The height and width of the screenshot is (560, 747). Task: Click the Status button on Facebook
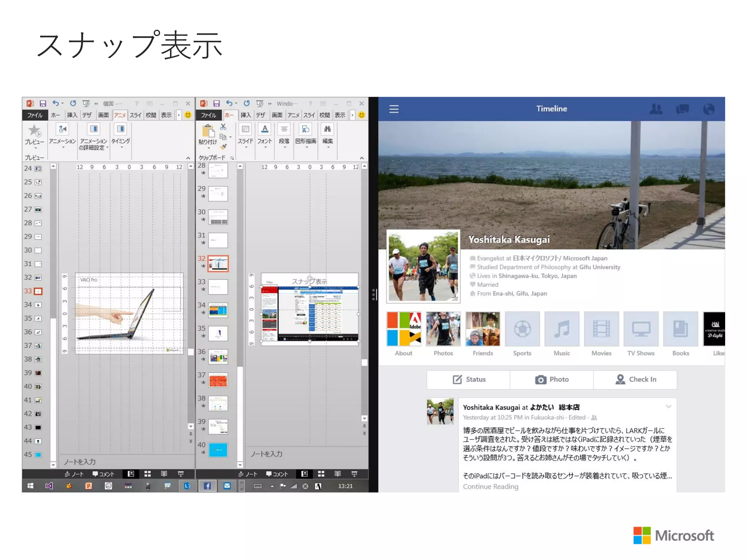469,380
